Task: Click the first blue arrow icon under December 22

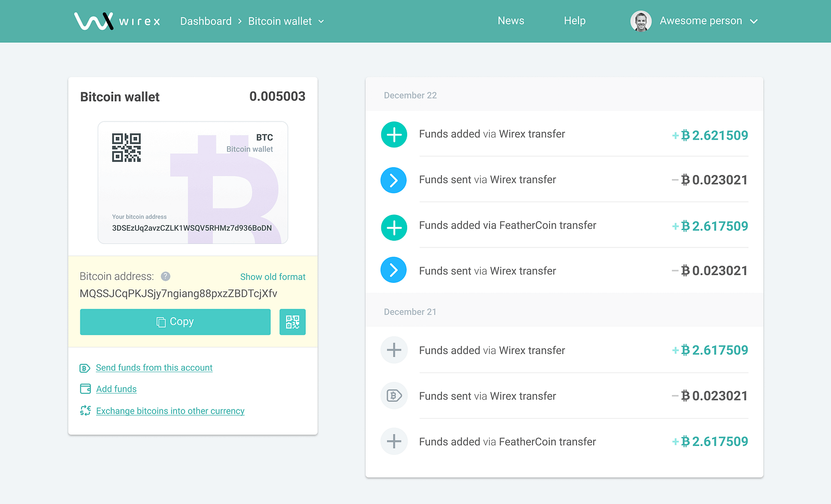Action: coord(394,180)
